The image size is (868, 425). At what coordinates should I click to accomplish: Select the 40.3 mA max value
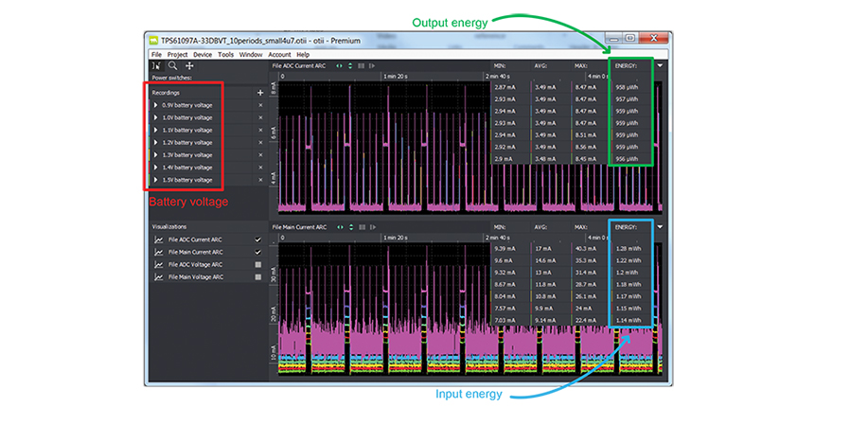[x=585, y=249]
